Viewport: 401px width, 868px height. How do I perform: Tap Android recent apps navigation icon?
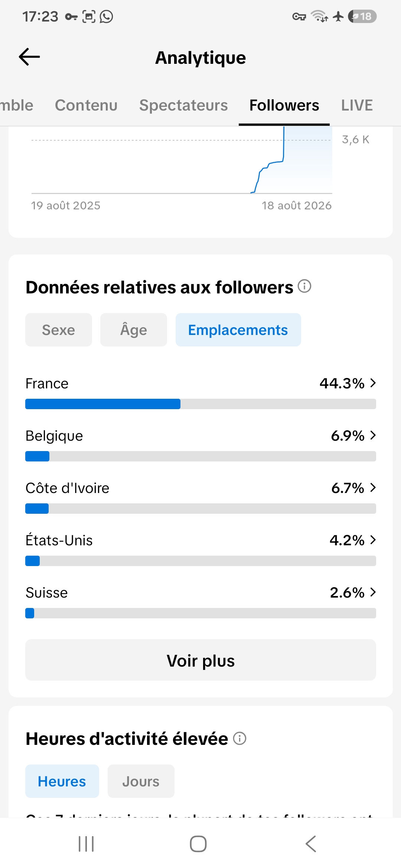click(x=86, y=844)
